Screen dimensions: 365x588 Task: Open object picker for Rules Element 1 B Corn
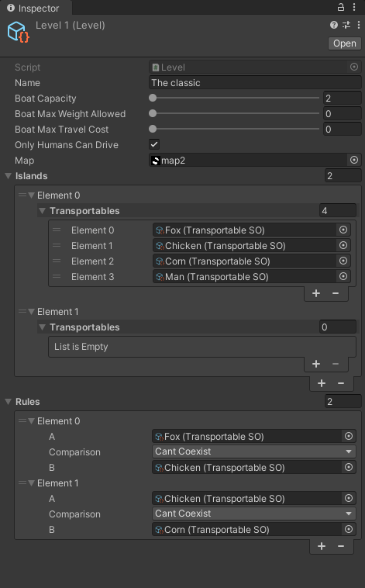tap(349, 529)
